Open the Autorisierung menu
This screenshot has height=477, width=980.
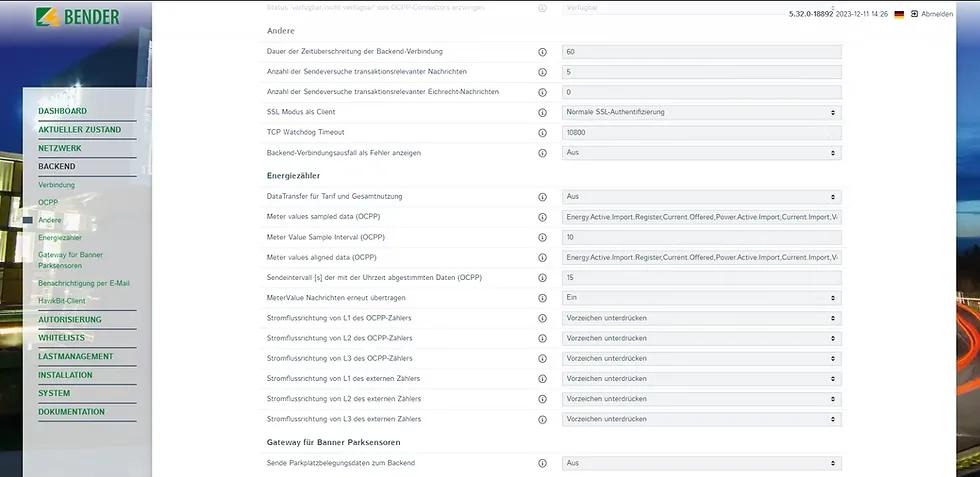pos(69,319)
